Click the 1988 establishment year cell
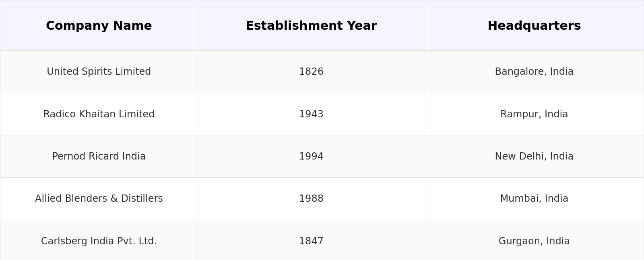Image resolution: width=644 pixels, height=260 pixels. tap(311, 199)
